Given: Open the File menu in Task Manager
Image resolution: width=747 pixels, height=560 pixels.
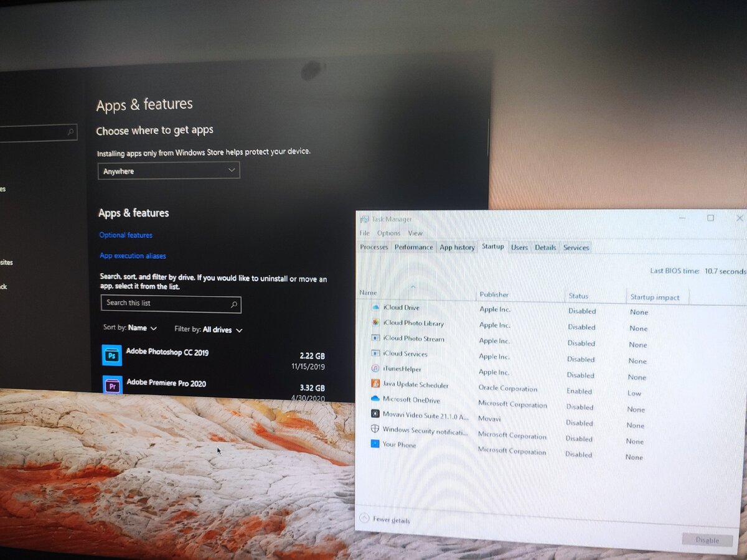Looking at the screenshot, I should [x=365, y=233].
